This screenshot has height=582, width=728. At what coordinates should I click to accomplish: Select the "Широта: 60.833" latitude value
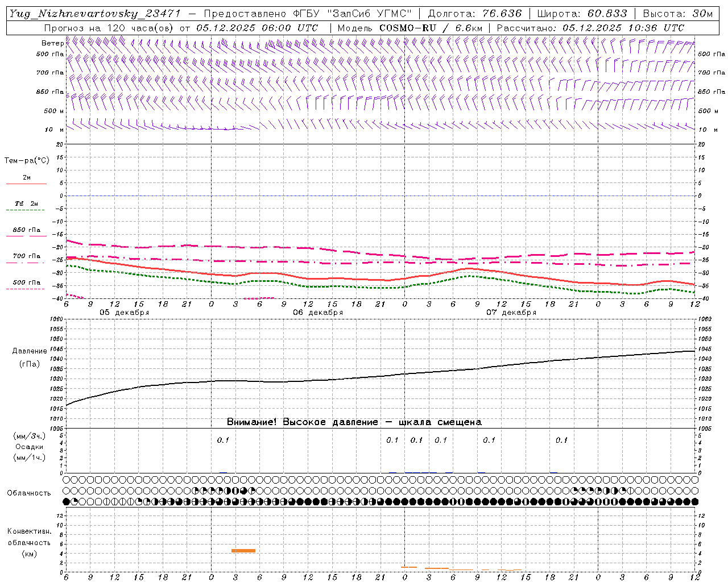[582, 14]
